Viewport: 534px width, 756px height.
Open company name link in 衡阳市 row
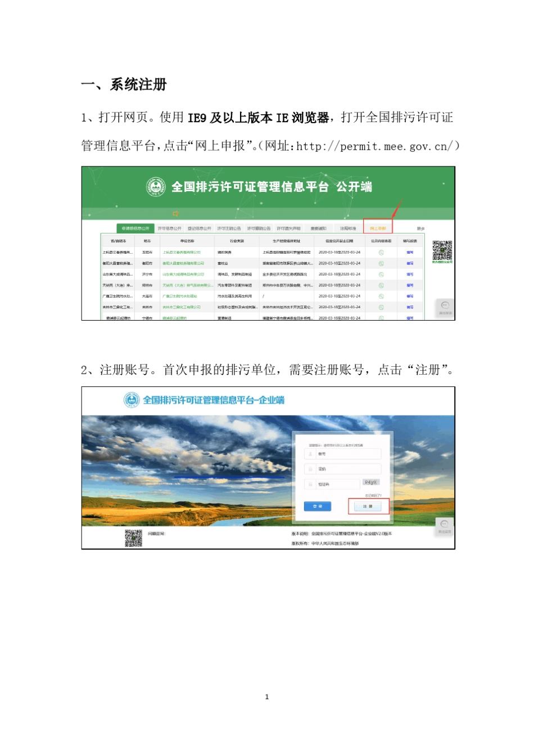tap(183, 263)
